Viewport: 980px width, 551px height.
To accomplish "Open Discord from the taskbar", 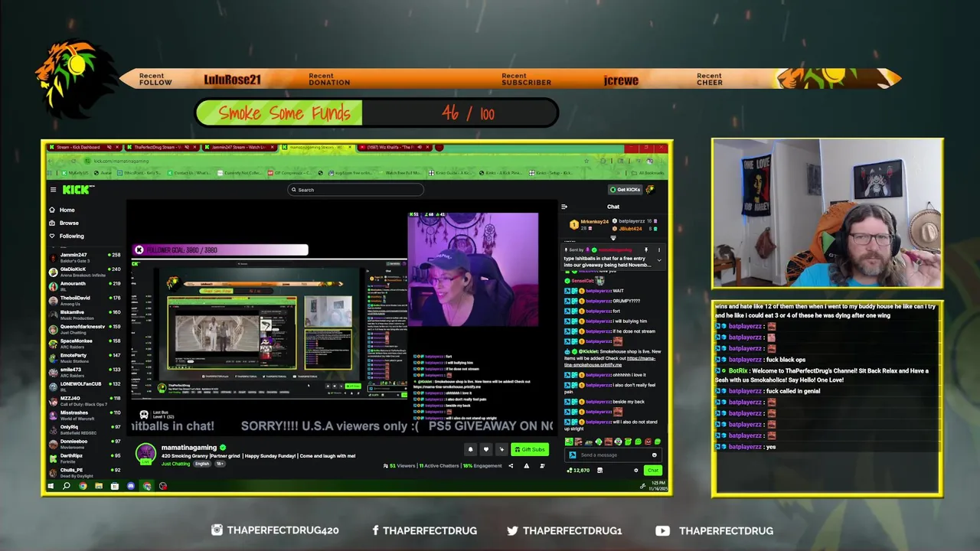I will click(x=131, y=486).
